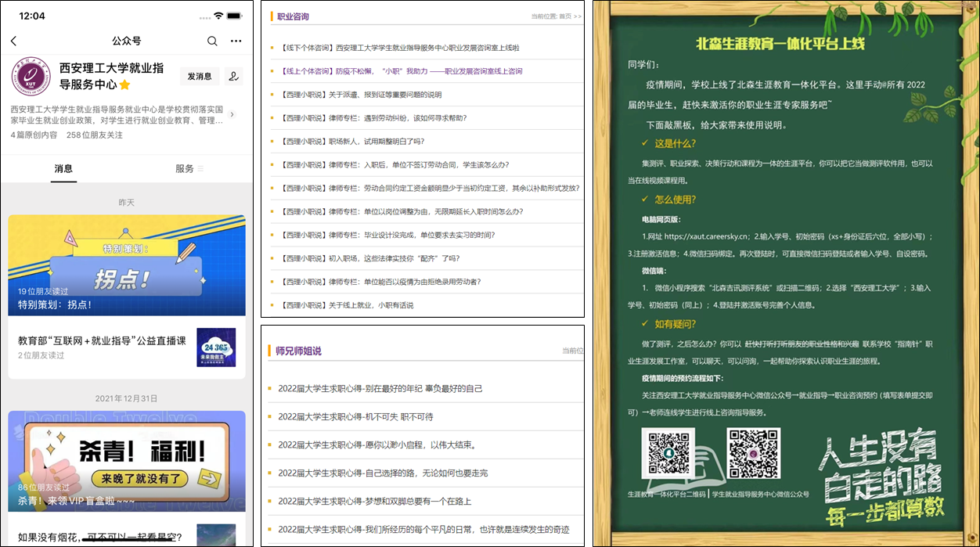Open the 机不可失 职不可待 article
980x547 pixels.
click(x=355, y=417)
